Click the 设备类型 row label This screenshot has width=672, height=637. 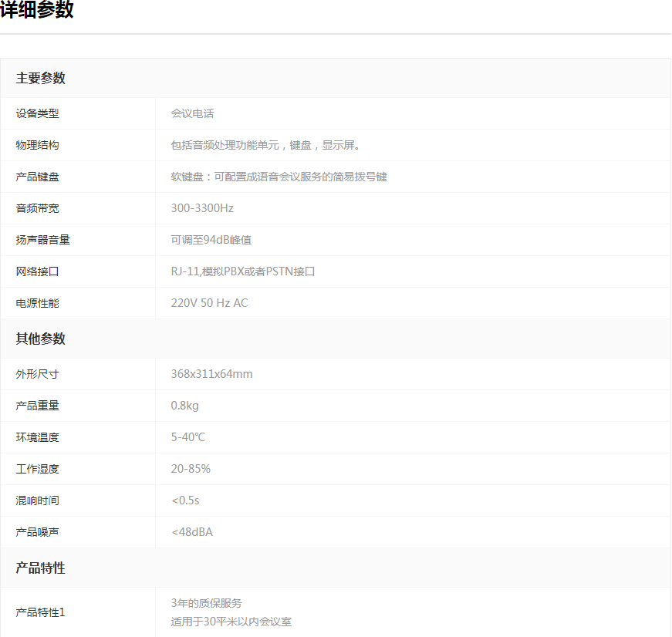tap(37, 113)
